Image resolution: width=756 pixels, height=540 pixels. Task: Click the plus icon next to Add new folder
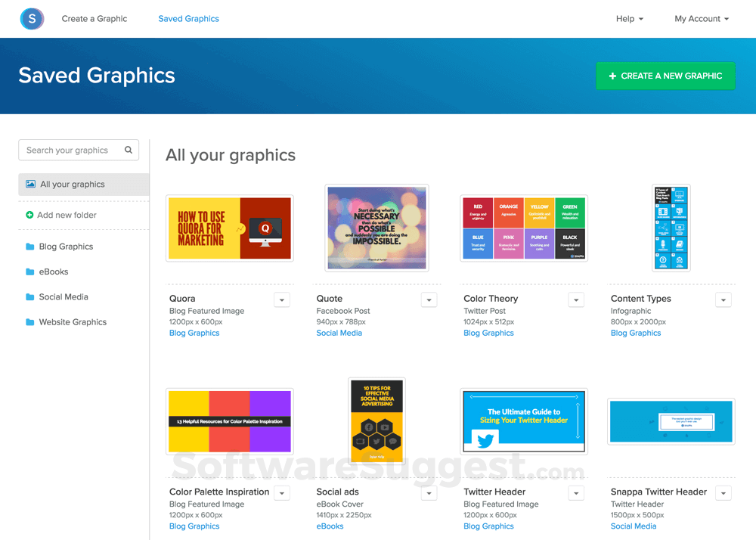29,215
